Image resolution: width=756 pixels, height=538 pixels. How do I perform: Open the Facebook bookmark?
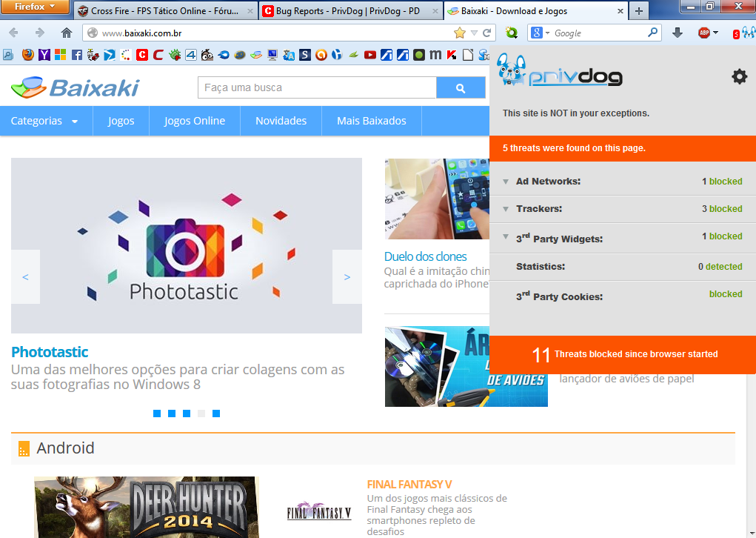pos(77,55)
